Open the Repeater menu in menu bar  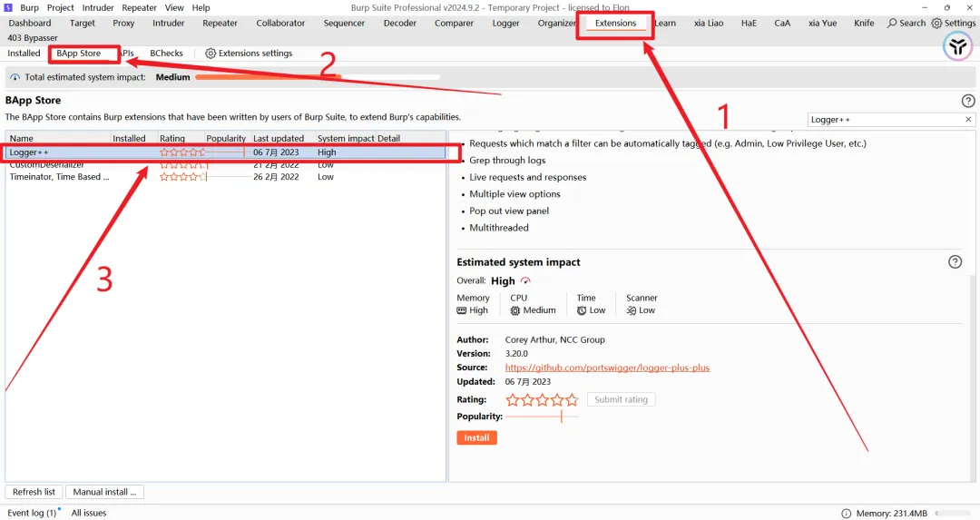[x=140, y=7]
